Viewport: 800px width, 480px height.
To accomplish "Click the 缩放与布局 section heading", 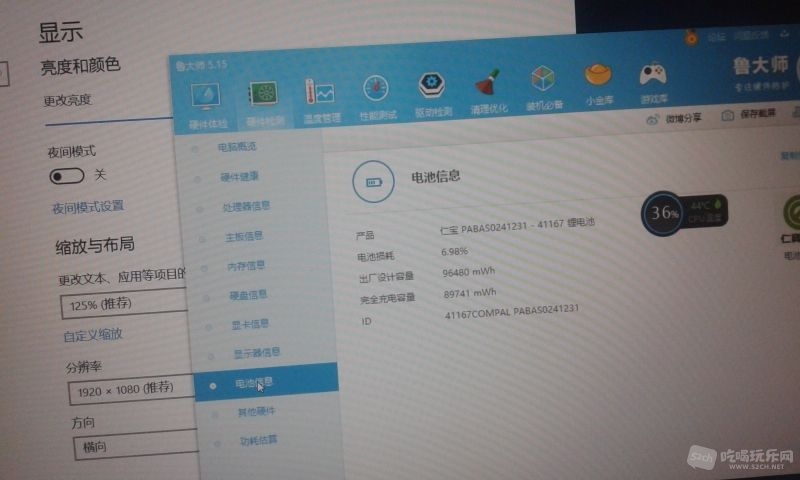I will [95, 246].
